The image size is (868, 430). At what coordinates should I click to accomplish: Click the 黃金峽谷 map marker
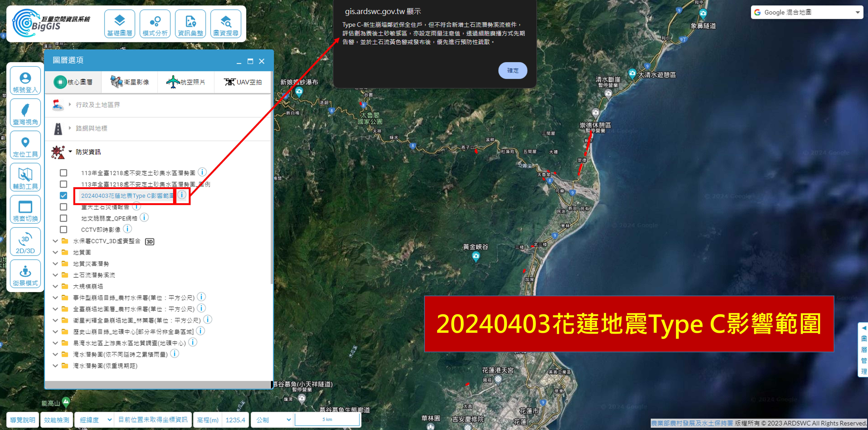[476, 257]
